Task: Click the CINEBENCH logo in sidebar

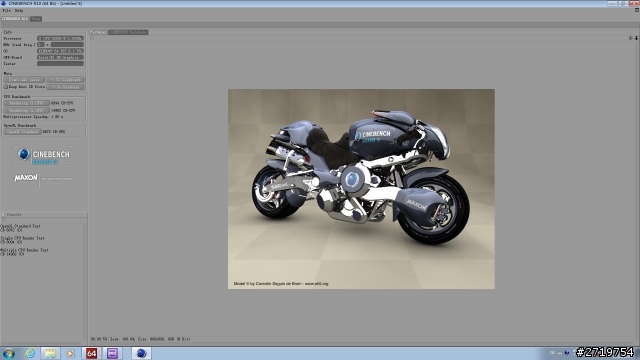Action: [x=44, y=156]
